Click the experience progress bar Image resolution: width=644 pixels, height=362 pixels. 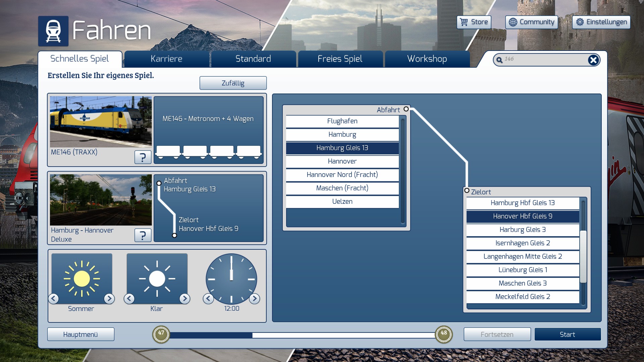pos(302,335)
